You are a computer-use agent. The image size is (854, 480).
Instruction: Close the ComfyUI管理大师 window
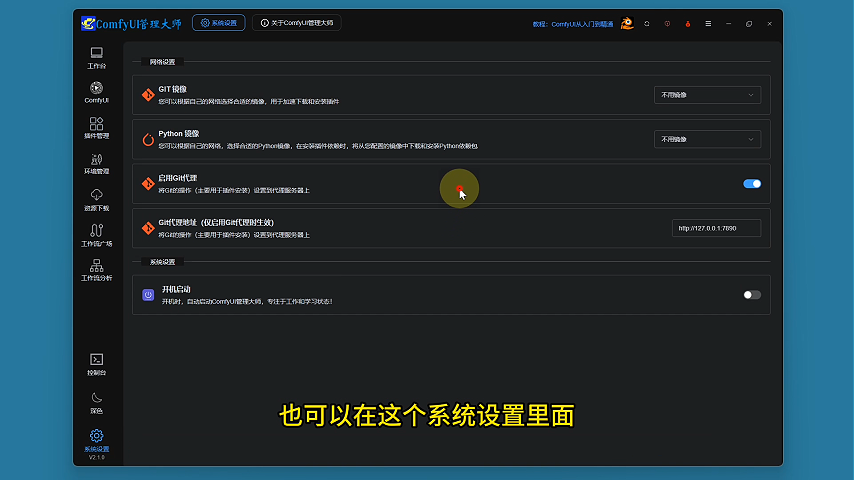coord(770,24)
